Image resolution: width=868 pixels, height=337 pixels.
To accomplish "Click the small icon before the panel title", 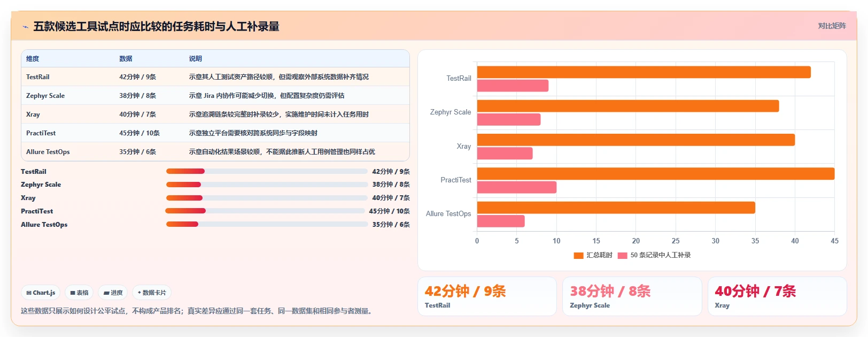I will 25,27.
